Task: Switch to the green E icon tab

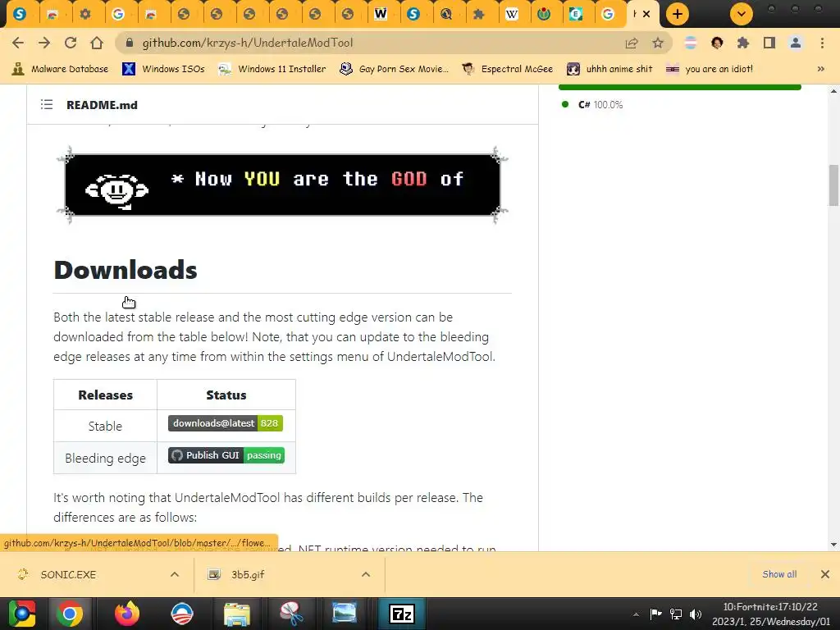Action: point(576,14)
